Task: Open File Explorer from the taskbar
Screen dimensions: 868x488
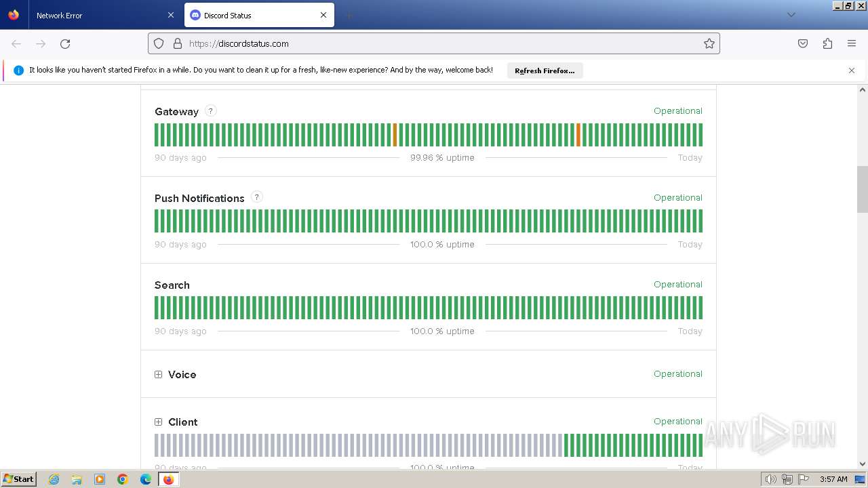Action: coord(77,479)
